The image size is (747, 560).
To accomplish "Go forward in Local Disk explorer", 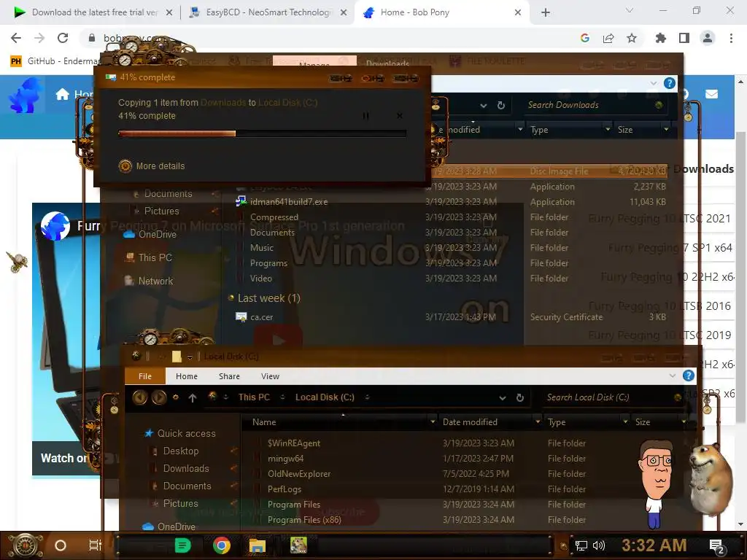I will (158, 397).
